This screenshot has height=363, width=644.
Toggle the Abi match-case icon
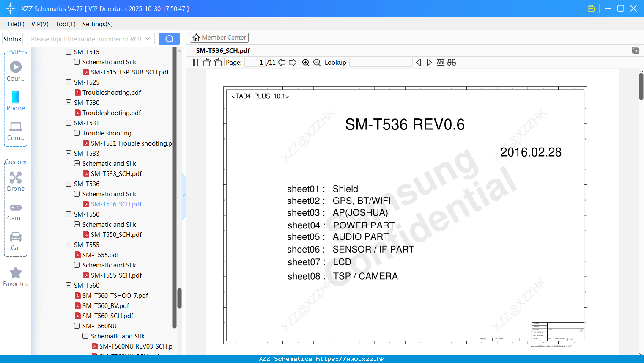coord(440,62)
